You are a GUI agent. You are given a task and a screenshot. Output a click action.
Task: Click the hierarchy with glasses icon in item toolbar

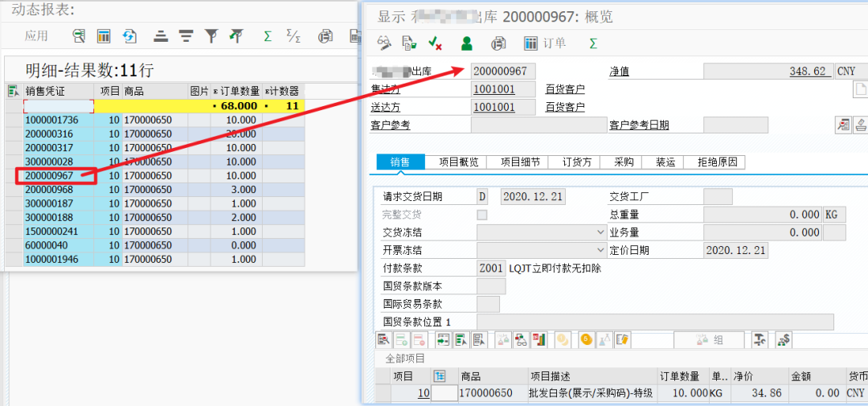(521, 339)
